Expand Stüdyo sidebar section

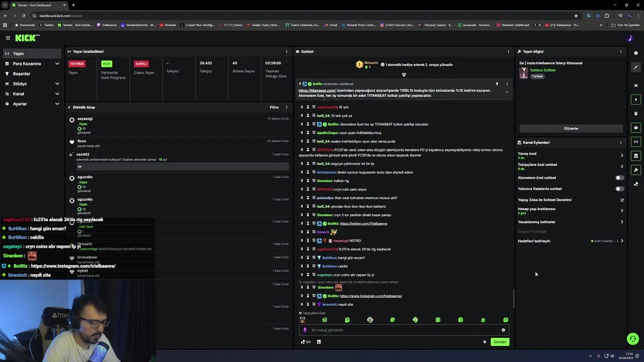click(x=33, y=83)
